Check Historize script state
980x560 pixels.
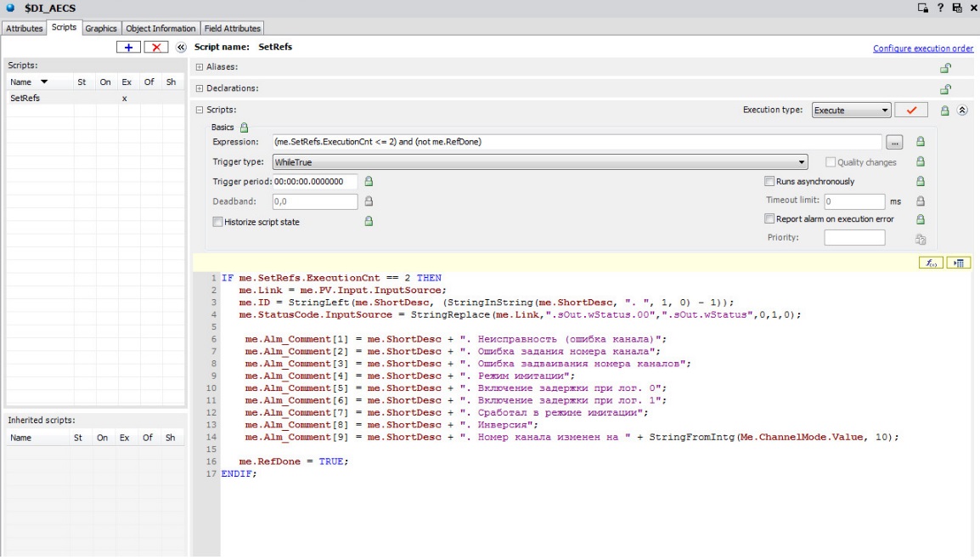click(217, 222)
